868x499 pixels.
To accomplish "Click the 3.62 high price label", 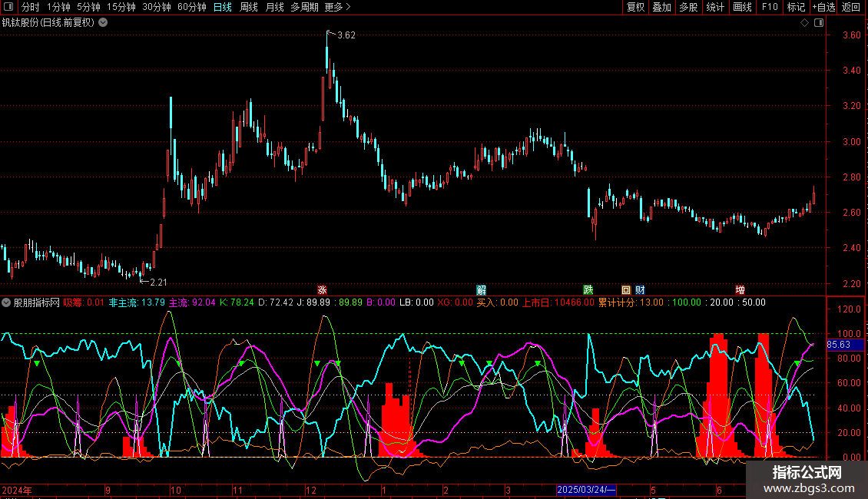I will (346, 35).
